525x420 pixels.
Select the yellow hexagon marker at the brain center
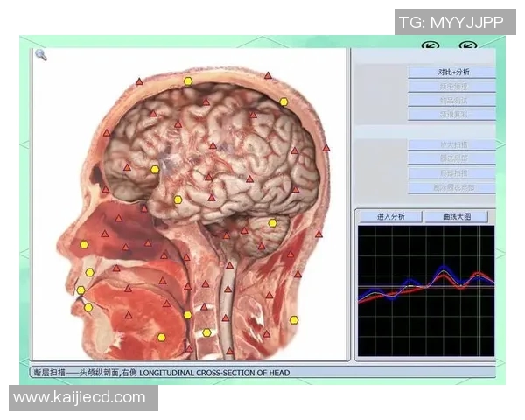(x=178, y=199)
